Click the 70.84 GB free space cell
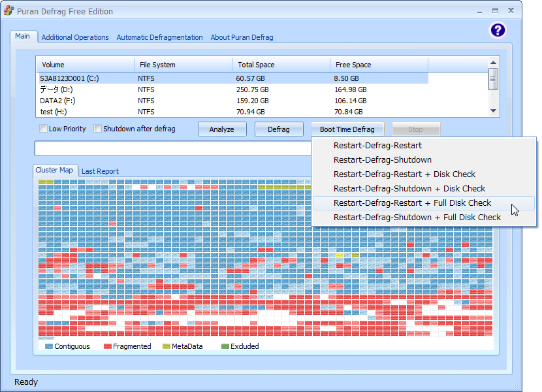Screen dimensions: 542x392 (x=349, y=112)
